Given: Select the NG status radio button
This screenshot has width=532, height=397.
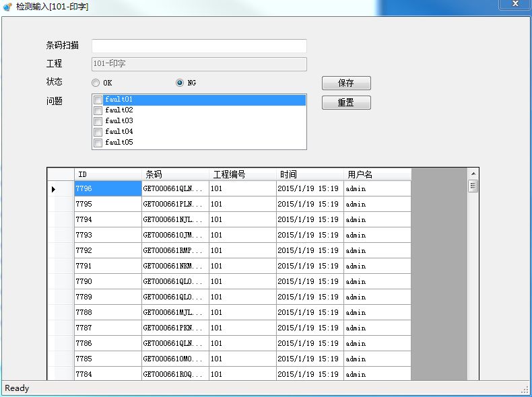Looking at the screenshot, I should pos(180,83).
